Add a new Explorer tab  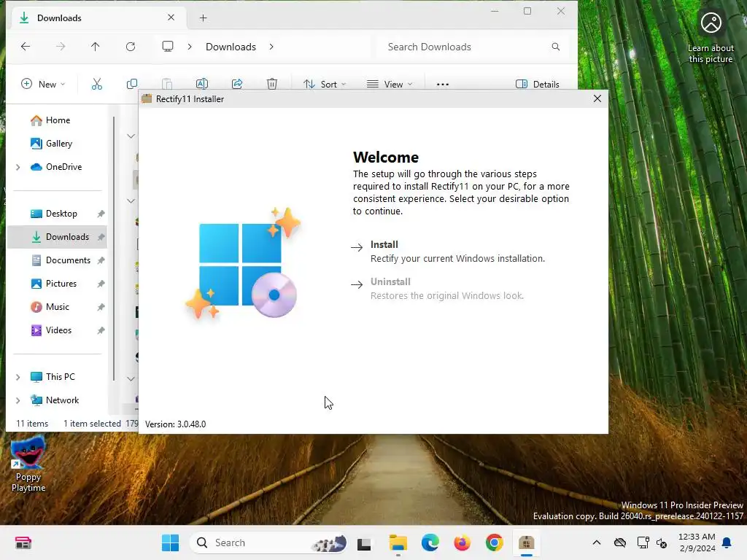pos(204,18)
